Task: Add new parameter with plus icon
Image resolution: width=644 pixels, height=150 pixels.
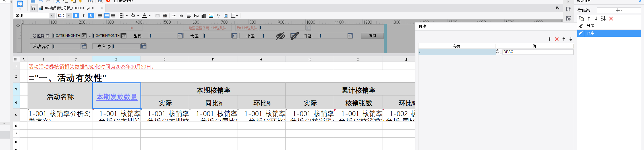Action: [550, 39]
